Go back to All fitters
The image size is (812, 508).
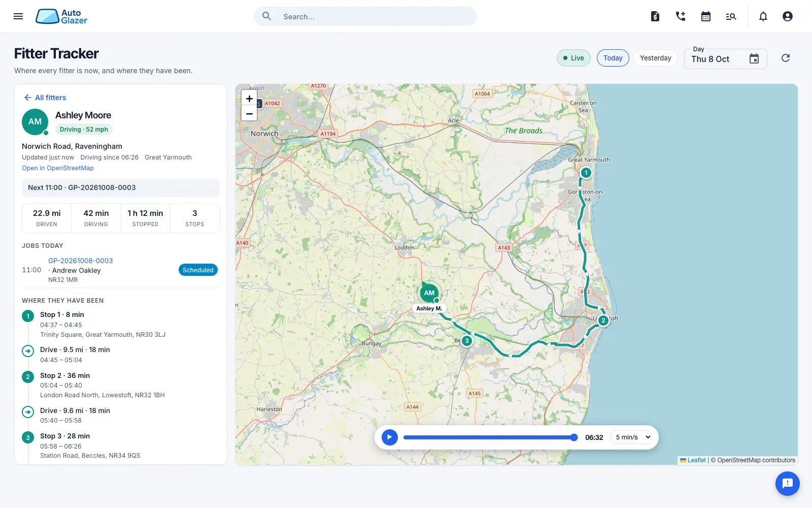point(45,98)
